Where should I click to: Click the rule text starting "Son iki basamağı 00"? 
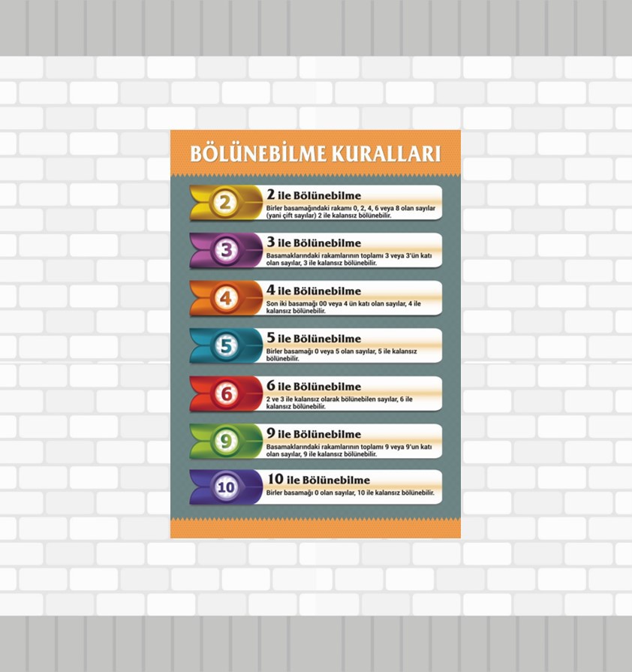click(x=343, y=306)
